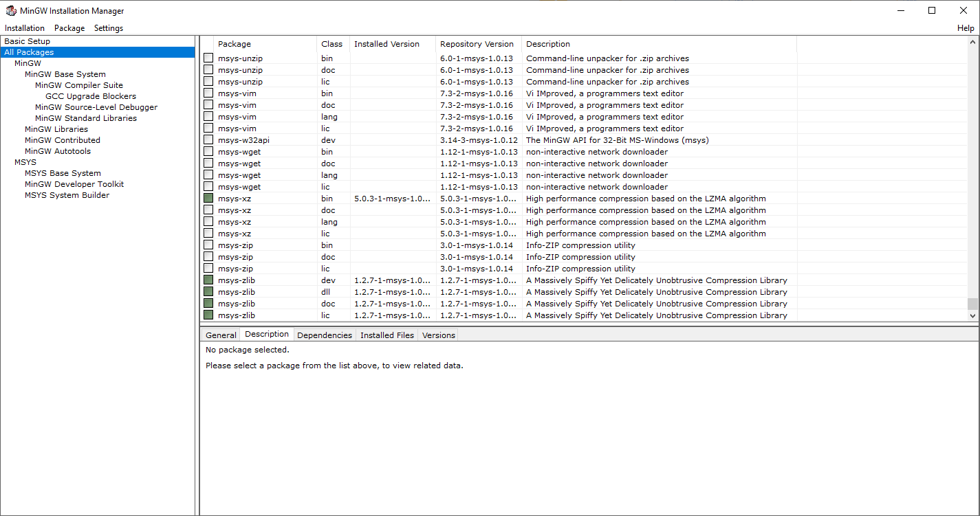
Task: Mark the msys-wget lic package checkbox
Action: pyautogui.click(x=208, y=187)
